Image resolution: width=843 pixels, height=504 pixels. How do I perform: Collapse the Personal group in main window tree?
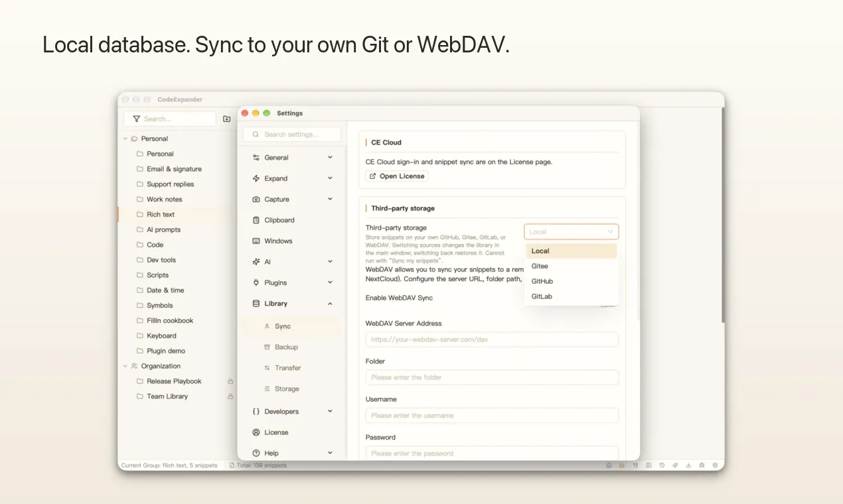[125, 139]
